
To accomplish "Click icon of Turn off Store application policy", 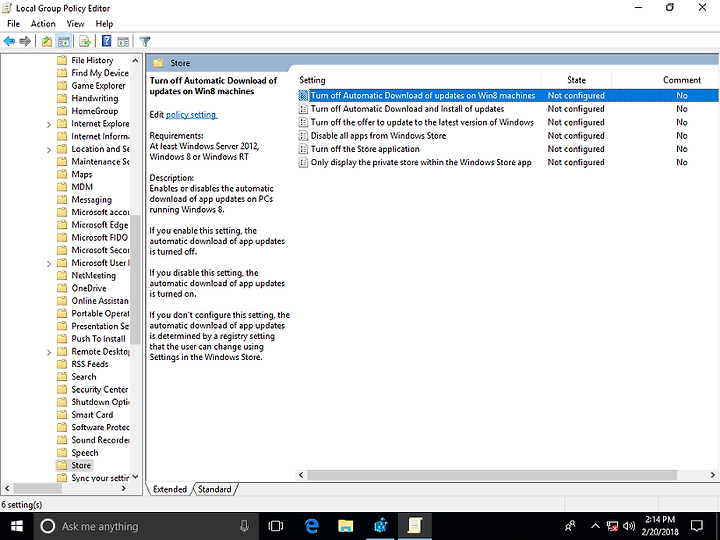I will point(303,149).
